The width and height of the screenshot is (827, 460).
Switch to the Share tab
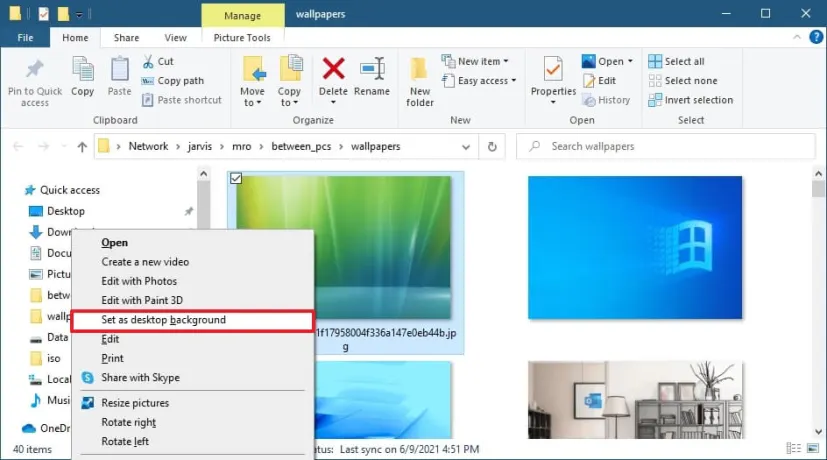pos(127,37)
